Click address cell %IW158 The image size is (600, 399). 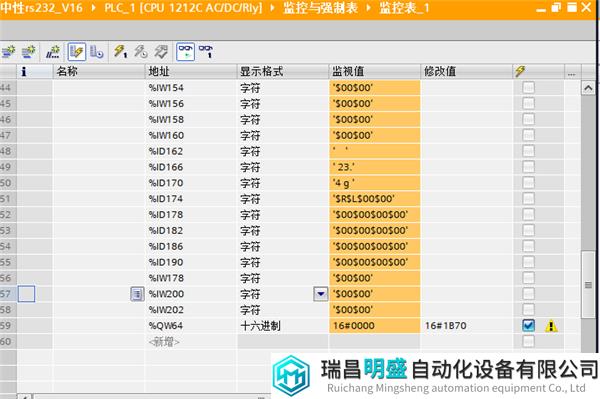(191, 119)
